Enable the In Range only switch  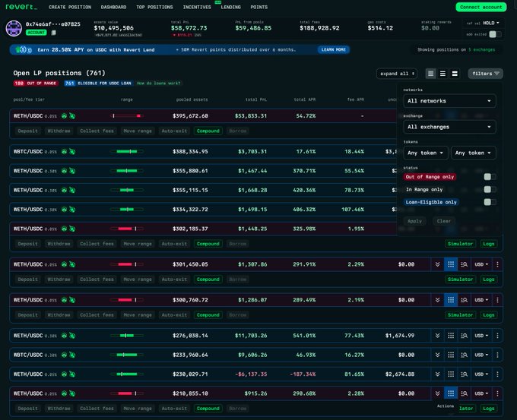coord(490,189)
